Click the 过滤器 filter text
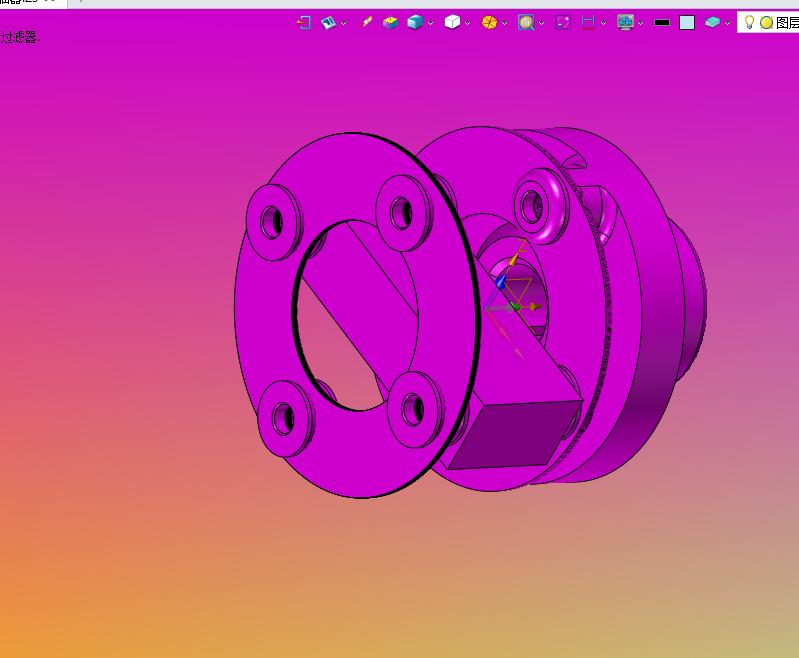 point(19,37)
